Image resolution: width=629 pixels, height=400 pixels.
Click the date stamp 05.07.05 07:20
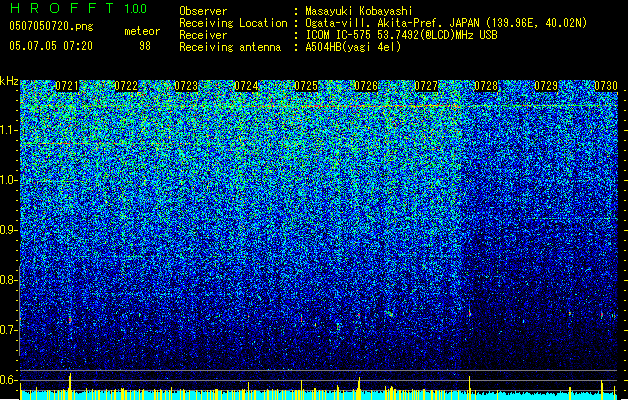51,46
